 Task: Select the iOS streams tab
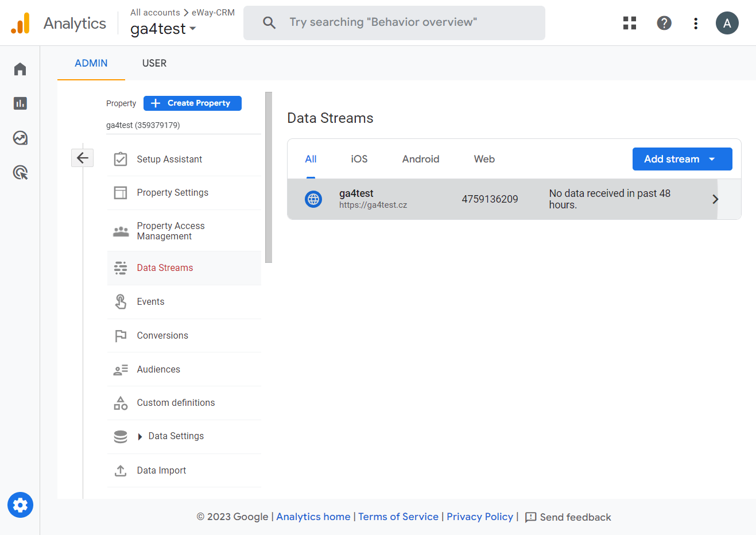(x=359, y=159)
